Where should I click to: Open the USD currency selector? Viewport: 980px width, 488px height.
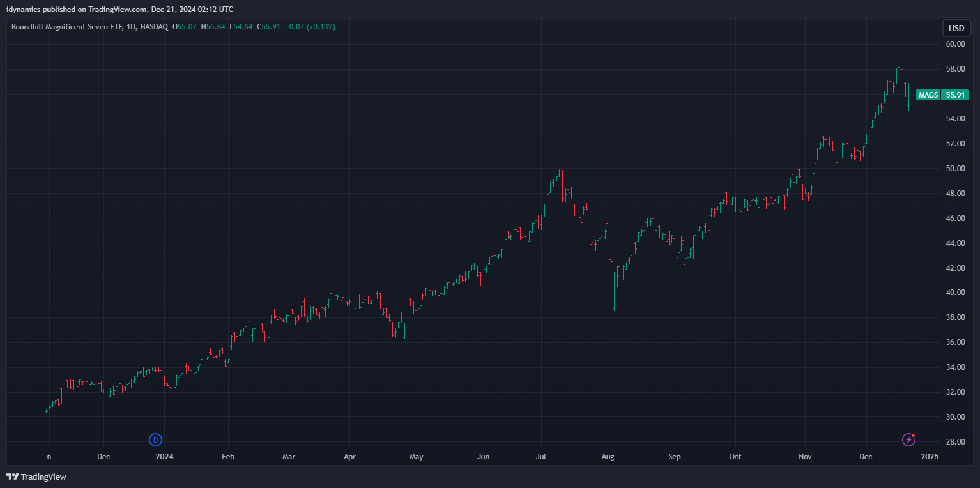click(956, 28)
